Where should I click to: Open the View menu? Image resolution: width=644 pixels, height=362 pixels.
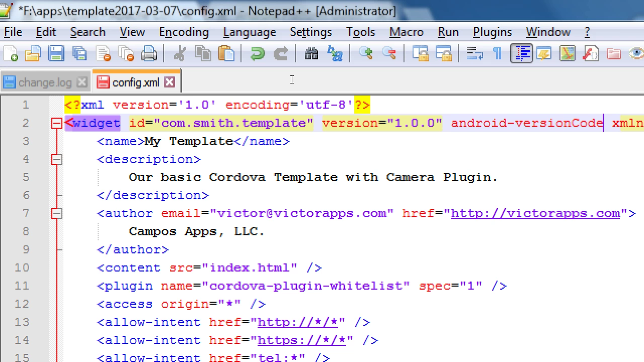[x=132, y=32]
